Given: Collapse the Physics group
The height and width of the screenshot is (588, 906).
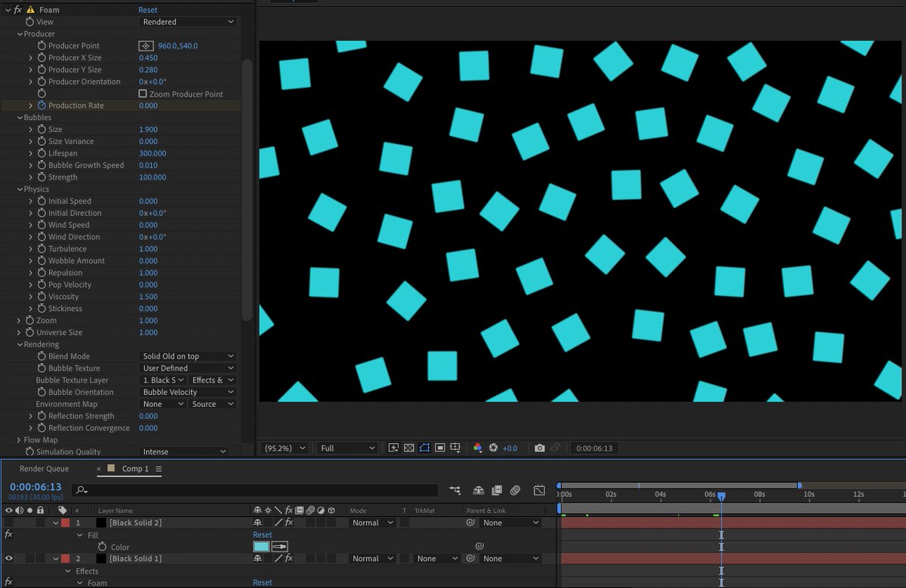Looking at the screenshot, I should pyautogui.click(x=20, y=189).
